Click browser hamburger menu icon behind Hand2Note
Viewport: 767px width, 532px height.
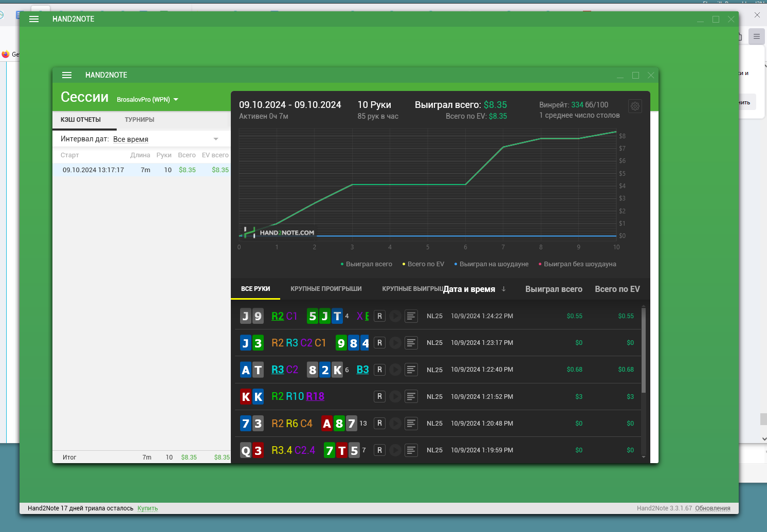pos(757,36)
